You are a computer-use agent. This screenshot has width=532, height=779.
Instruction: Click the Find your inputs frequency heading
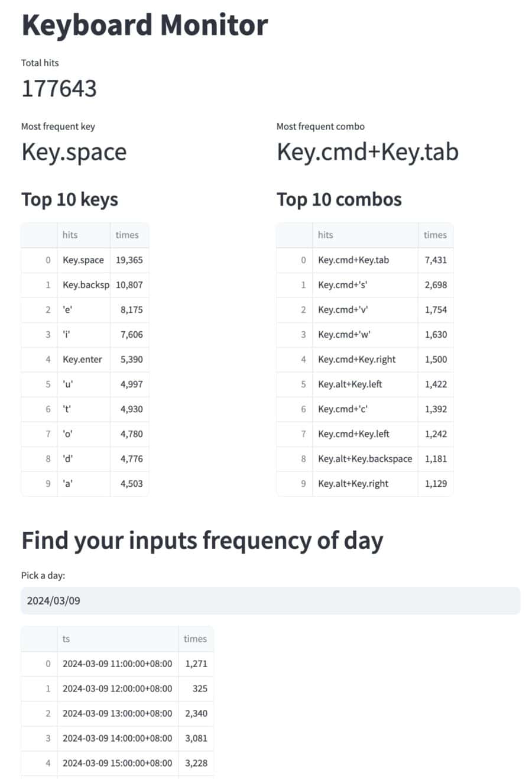tap(202, 539)
